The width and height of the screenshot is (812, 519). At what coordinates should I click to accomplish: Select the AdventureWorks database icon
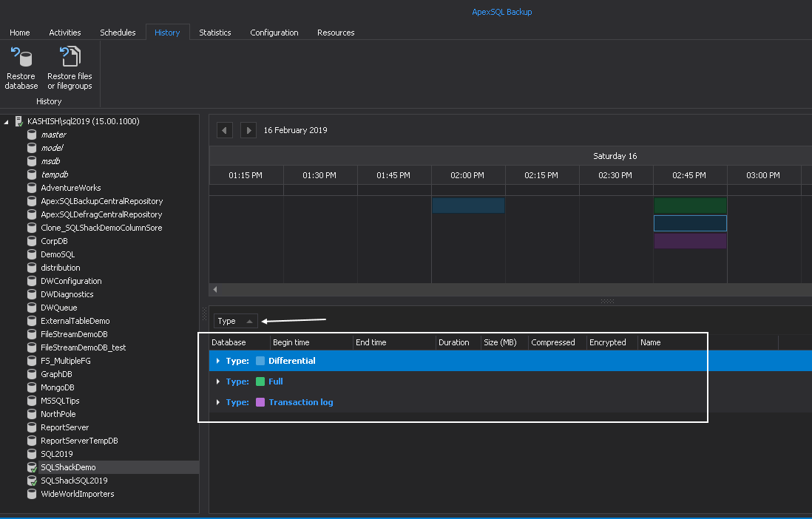[31, 187]
